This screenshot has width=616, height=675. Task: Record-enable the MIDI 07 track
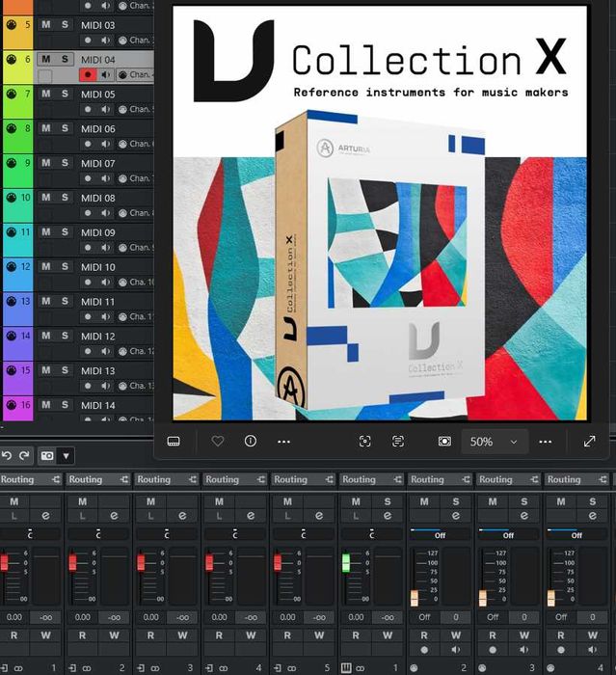(x=89, y=178)
